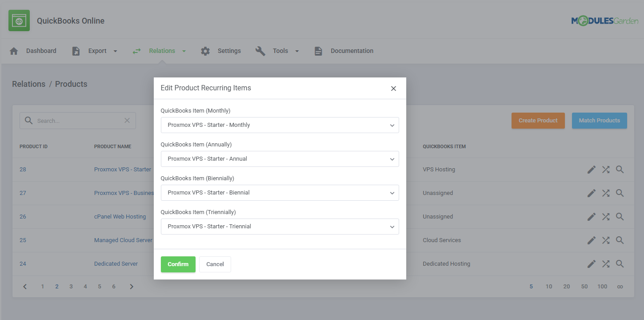Click the ModulesGarden logo
This screenshot has height=320, width=644.
coord(605,20)
